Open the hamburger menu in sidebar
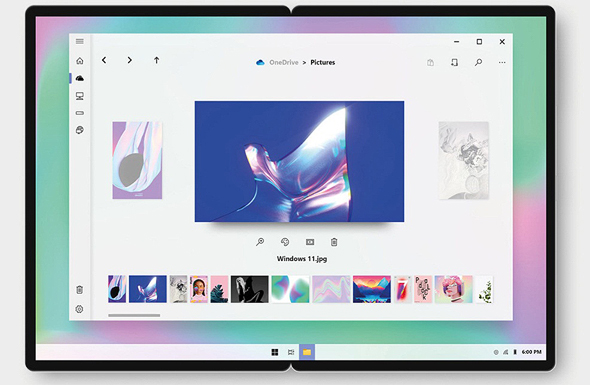Screen dimensions: 590x385 click(79, 41)
